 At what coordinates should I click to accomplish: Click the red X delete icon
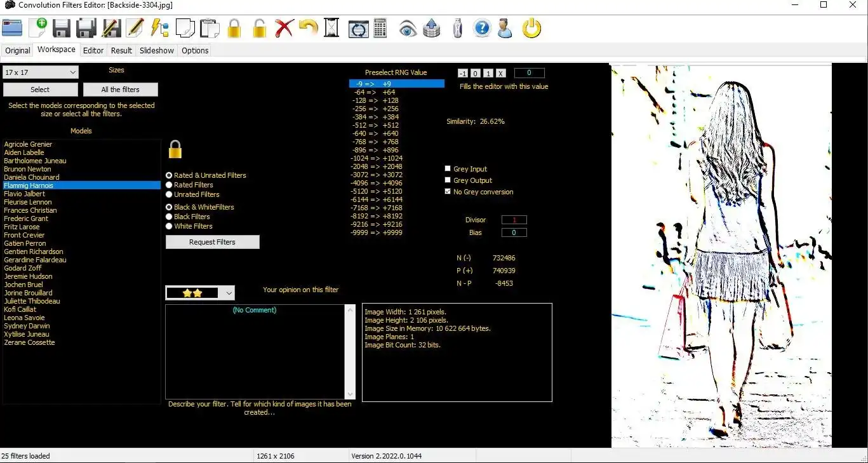284,29
